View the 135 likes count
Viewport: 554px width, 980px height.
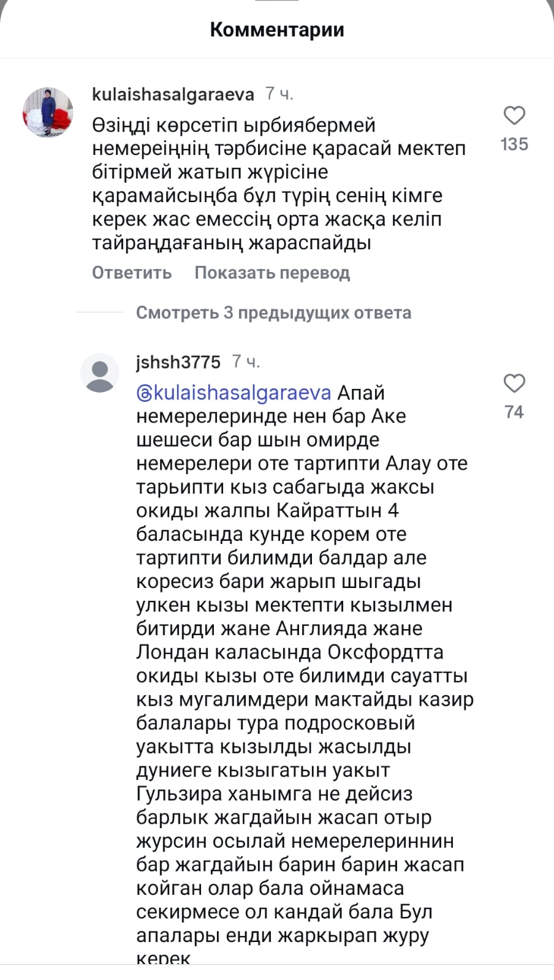514,144
